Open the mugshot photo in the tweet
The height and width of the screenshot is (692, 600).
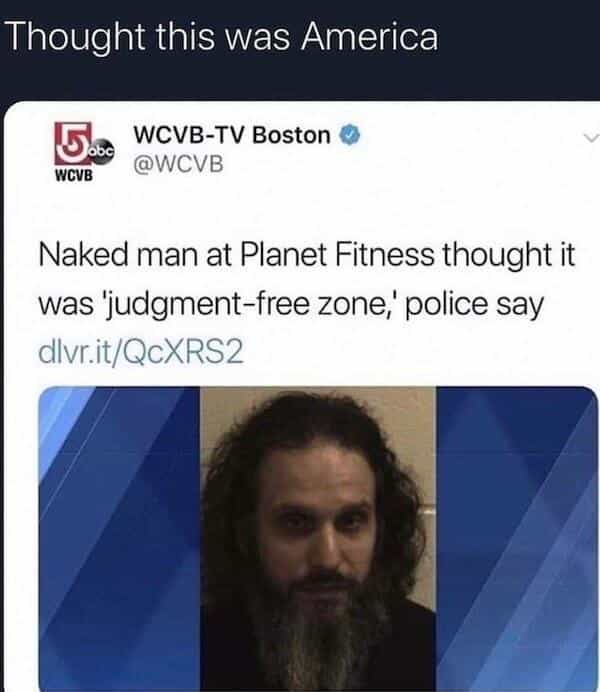pos(318,538)
